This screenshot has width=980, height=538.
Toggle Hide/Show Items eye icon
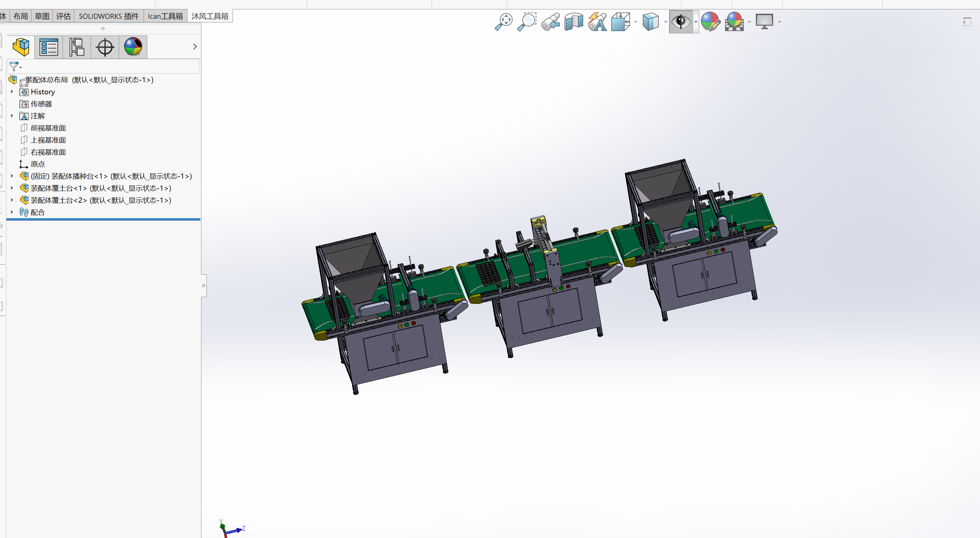coord(681,21)
